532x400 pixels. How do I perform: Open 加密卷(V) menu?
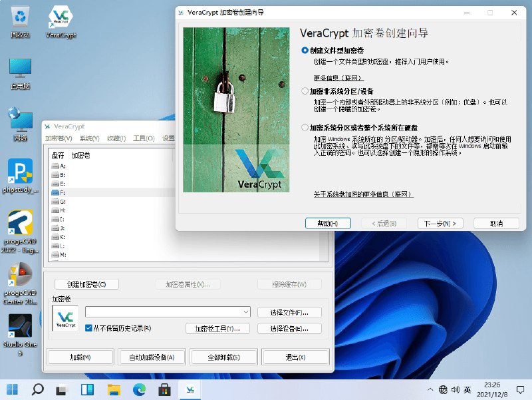click(59, 138)
